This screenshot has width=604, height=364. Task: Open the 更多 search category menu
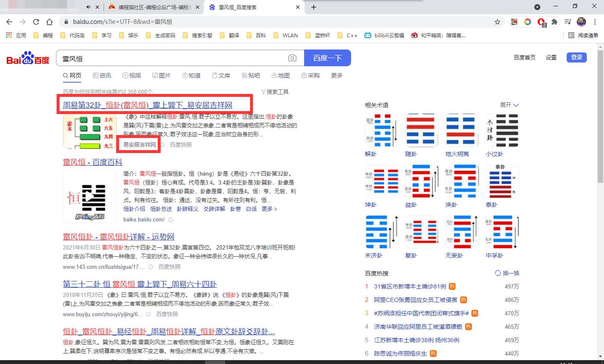point(337,75)
